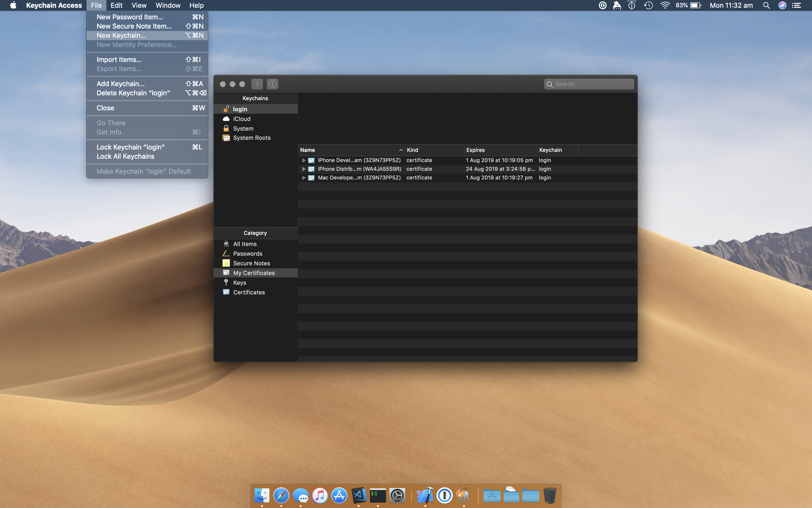Image resolution: width=812 pixels, height=508 pixels.
Task: Select My Certificates category
Action: coord(256,273)
